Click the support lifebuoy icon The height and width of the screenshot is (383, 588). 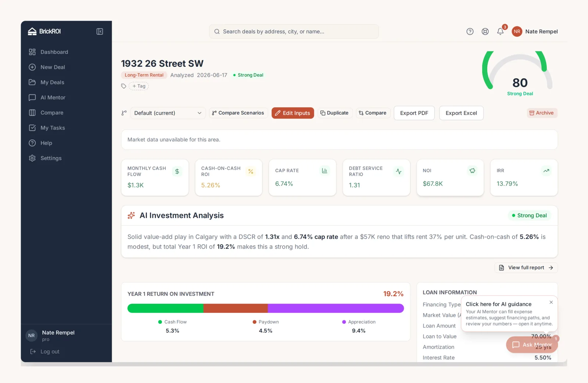click(485, 32)
